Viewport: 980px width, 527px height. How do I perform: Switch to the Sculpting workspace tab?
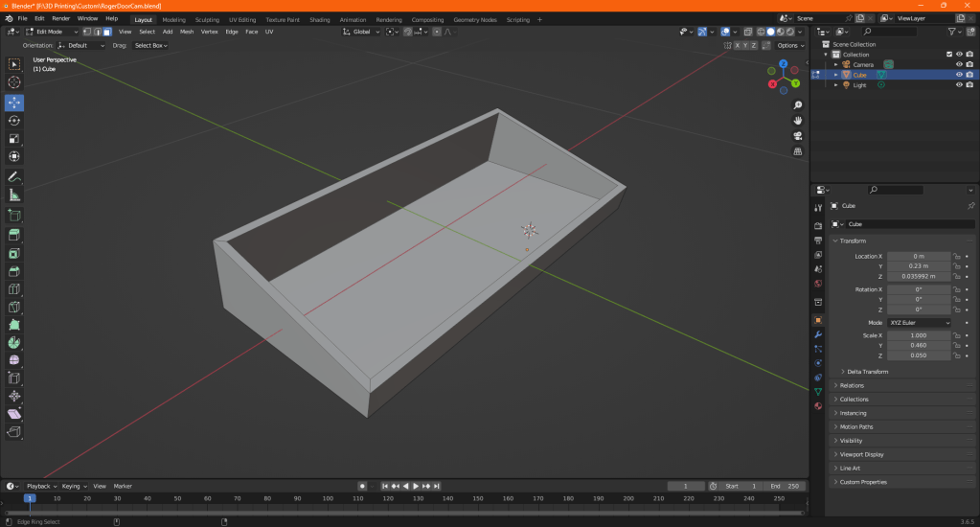tap(206, 19)
